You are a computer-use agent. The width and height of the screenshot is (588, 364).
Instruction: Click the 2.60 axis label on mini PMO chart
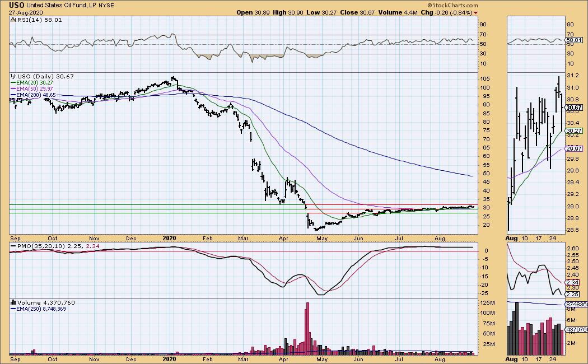click(x=573, y=249)
